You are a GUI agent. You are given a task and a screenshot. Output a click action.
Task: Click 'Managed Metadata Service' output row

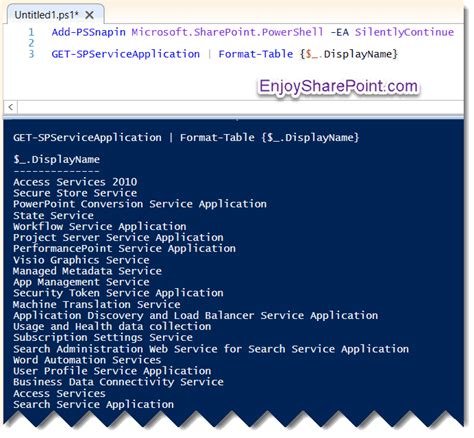pos(87,271)
